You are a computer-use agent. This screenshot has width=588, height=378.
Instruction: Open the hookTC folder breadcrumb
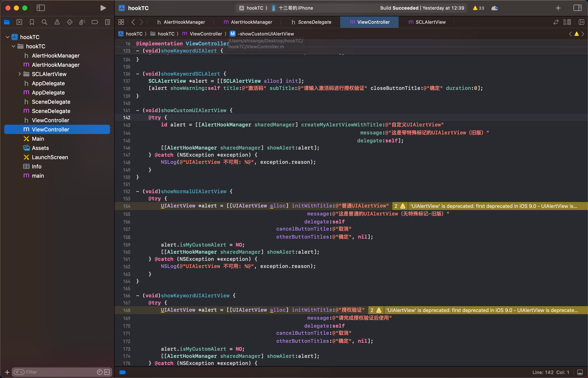[162, 34]
